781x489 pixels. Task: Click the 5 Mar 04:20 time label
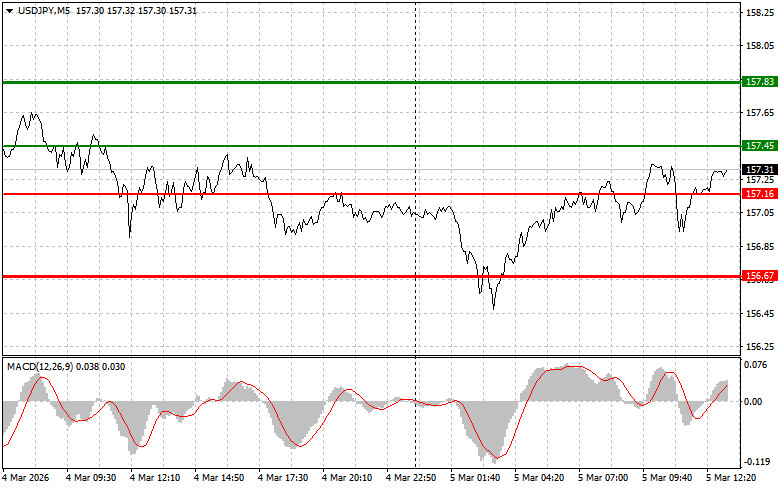click(539, 478)
